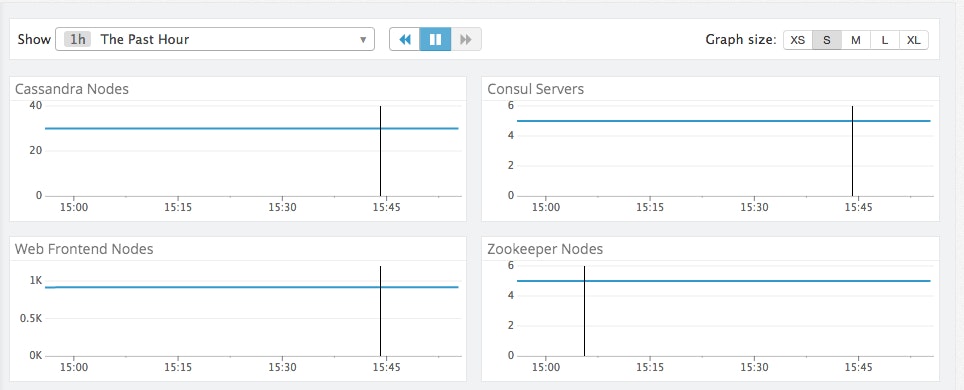The height and width of the screenshot is (390, 964).
Task: Click the event marker in the Zookeeper Nodes graph
Action: coord(584,311)
